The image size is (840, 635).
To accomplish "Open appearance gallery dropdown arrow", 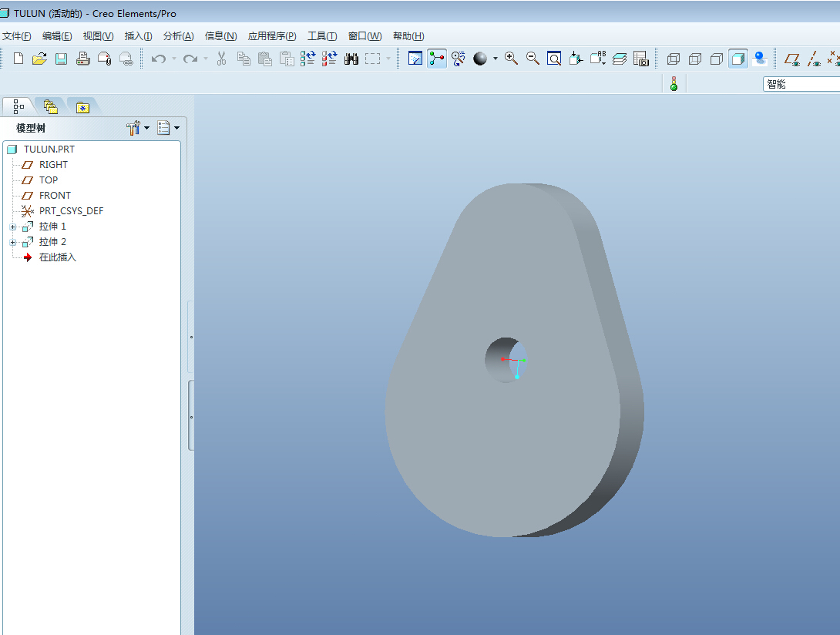I will [x=495, y=59].
